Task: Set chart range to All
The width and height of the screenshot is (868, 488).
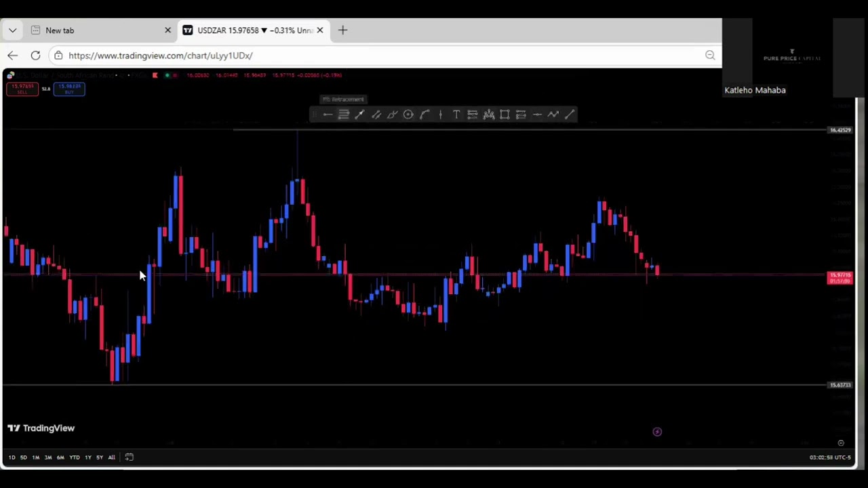Action: (x=112, y=457)
